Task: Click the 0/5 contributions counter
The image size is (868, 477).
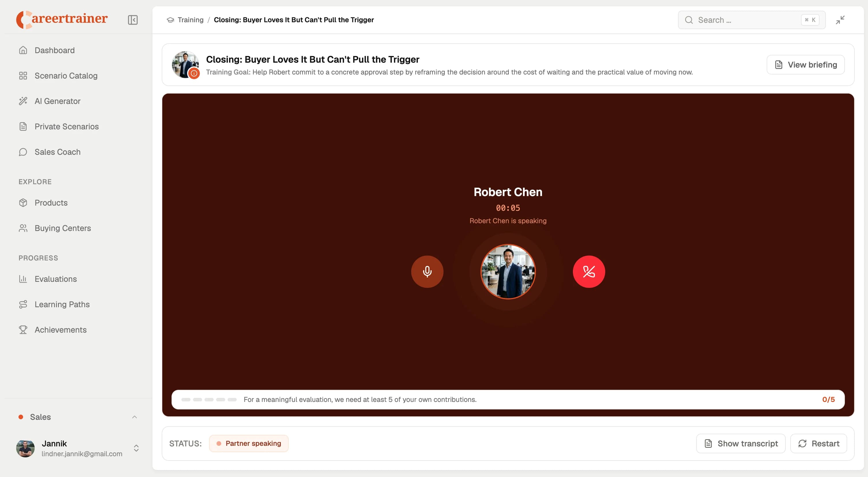Action: click(828, 400)
